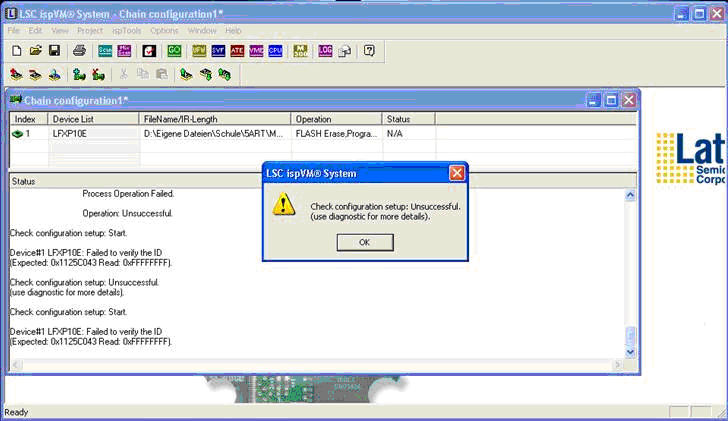Click the status log vertical scrollbar thumb

click(x=630, y=337)
